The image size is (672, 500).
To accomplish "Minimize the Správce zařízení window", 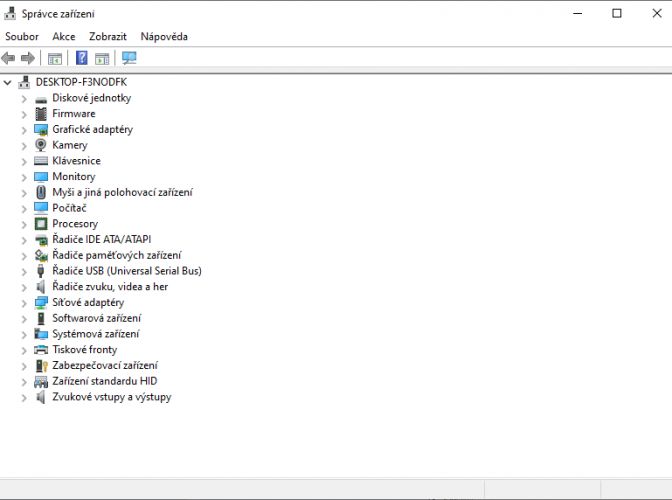I will tap(578, 13).
